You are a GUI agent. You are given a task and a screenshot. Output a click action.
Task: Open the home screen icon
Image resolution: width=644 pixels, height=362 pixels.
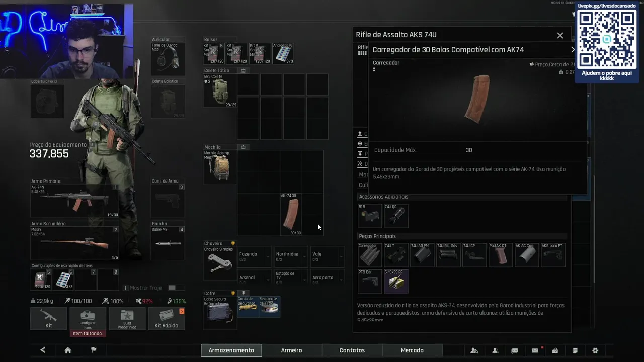coord(68,350)
